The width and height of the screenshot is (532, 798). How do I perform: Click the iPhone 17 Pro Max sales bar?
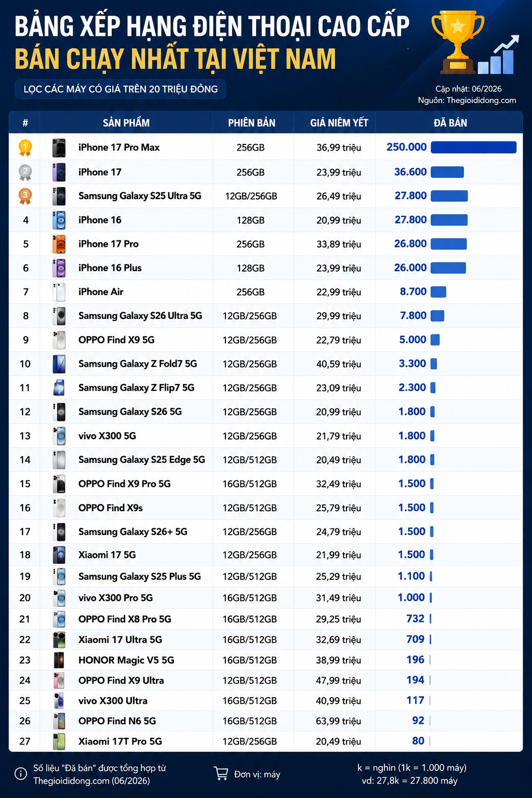474,148
